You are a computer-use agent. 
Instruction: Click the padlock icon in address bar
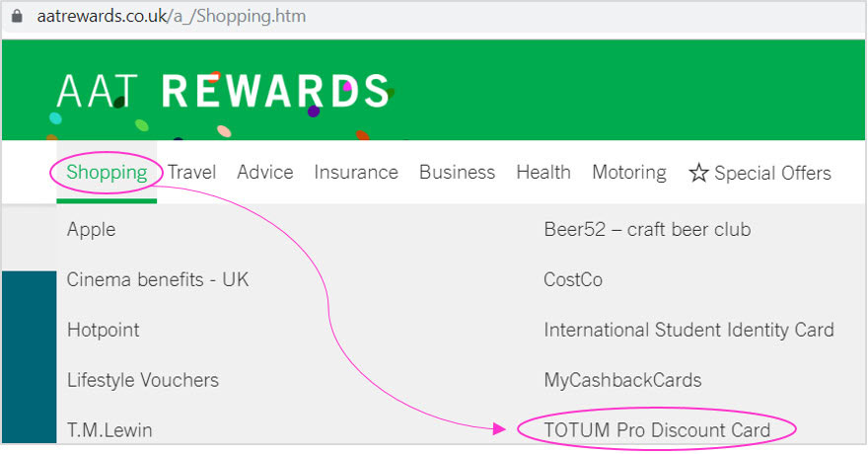[17, 16]
